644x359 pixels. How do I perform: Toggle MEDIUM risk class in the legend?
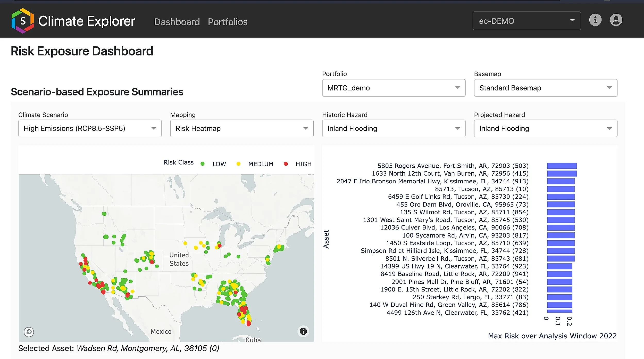pyautogui.click(x=261, y=164)
